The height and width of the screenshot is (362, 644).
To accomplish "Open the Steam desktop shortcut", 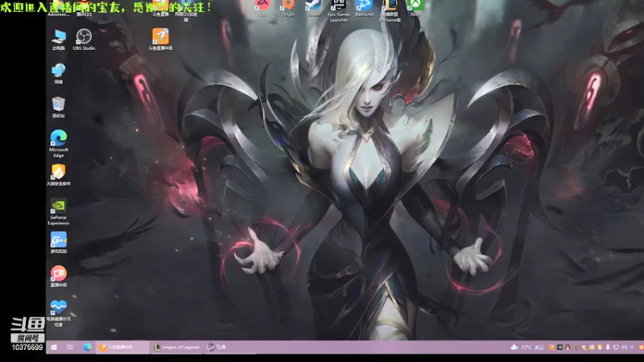I will pos(313,8).
